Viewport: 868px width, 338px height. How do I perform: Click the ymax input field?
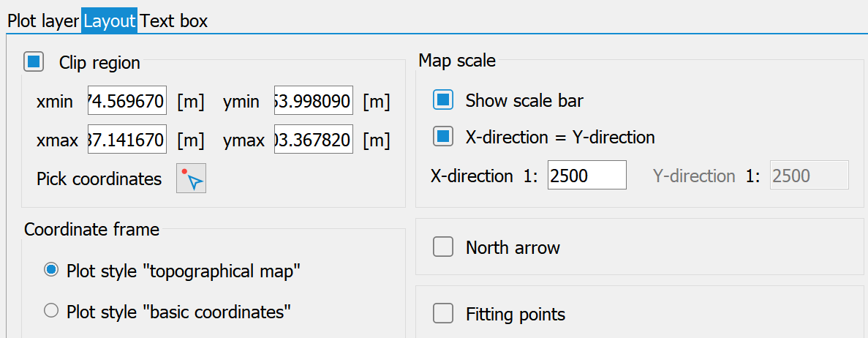pyautogui.click(x=313, y=139)
